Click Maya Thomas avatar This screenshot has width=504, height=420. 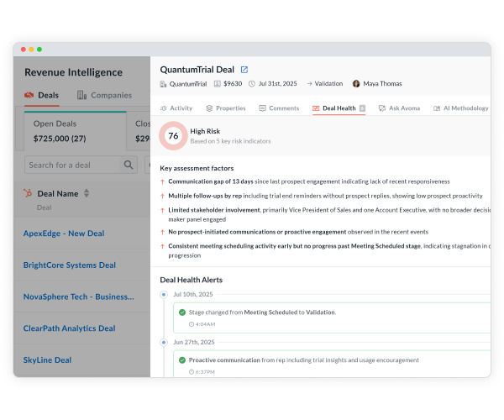coord(356,84)
